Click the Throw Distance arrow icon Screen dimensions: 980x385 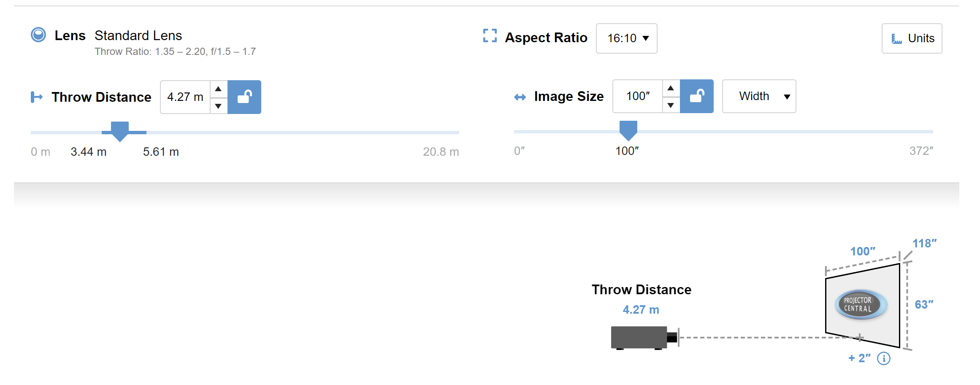click(x=37, y=97)
